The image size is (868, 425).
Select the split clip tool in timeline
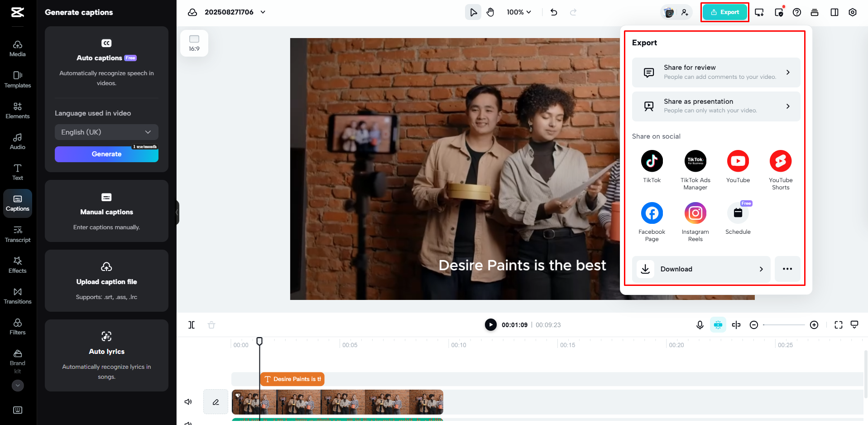[192, 325]
